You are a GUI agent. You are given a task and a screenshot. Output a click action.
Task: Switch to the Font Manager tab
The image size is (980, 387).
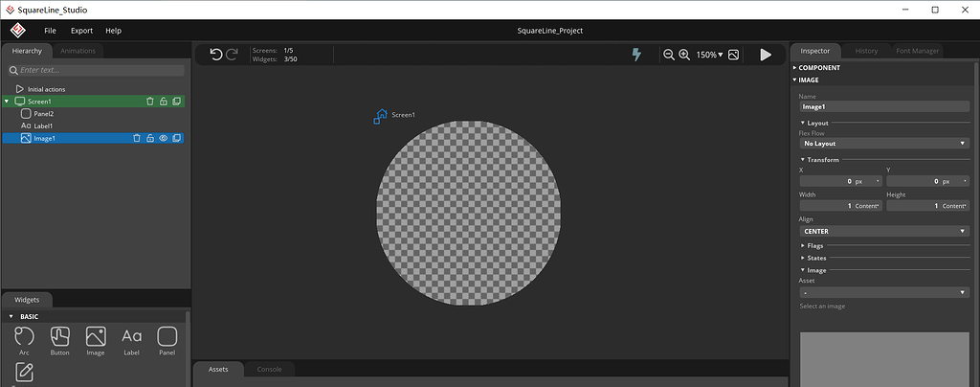point(917,52)
